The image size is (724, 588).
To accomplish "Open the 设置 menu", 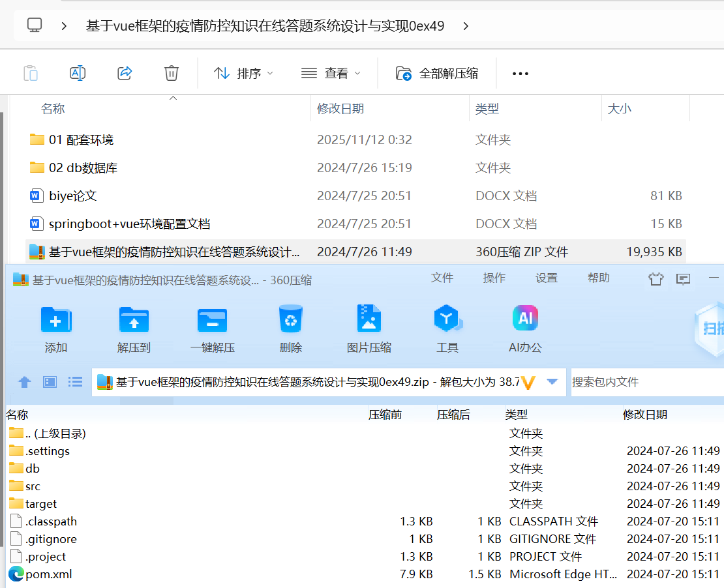I will [x=546, y=277].
